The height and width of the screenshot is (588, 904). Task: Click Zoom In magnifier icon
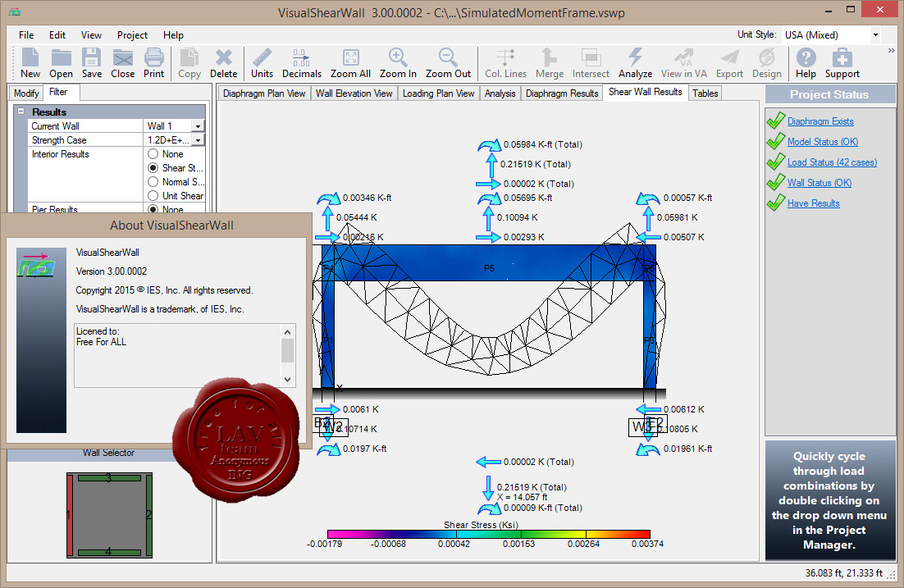(398, 63)
